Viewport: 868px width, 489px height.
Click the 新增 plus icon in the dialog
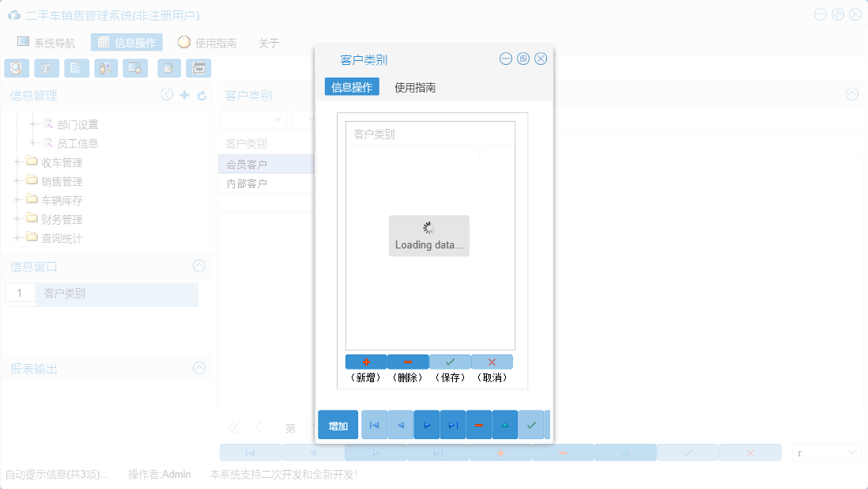[x=365, y=362]
